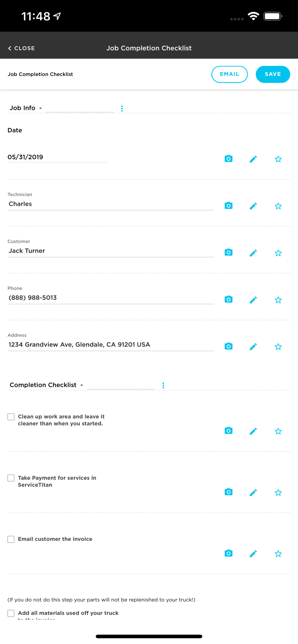This screenshot has width=298, height=644.
Task: Attach a photo to the Phone field
Action: [228, 299]
